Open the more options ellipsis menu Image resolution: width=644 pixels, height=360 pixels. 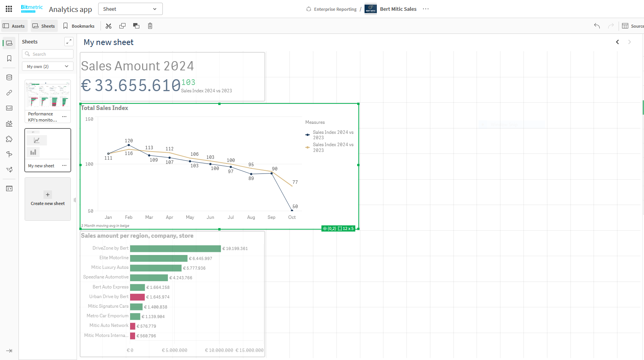coord(426,9)
